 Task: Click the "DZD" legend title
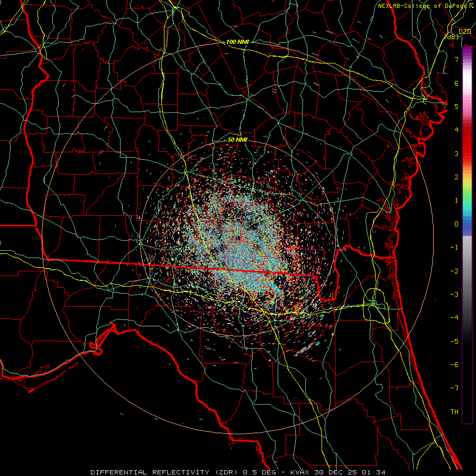[x=465, y=32]
